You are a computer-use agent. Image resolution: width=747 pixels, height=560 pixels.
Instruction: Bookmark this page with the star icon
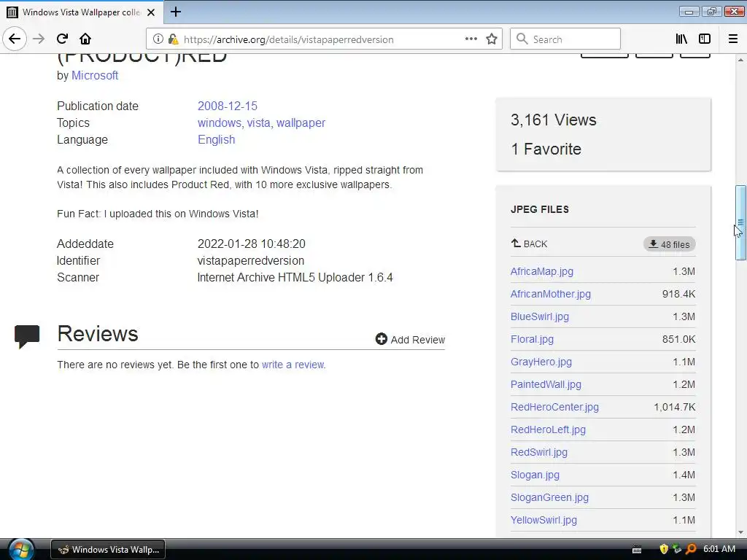click(x=492, y=39)
